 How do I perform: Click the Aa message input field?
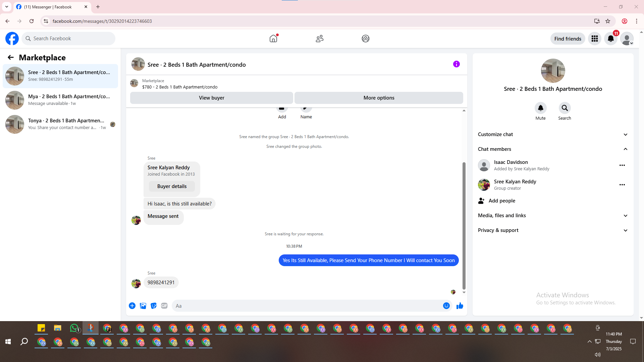(305, 306)
